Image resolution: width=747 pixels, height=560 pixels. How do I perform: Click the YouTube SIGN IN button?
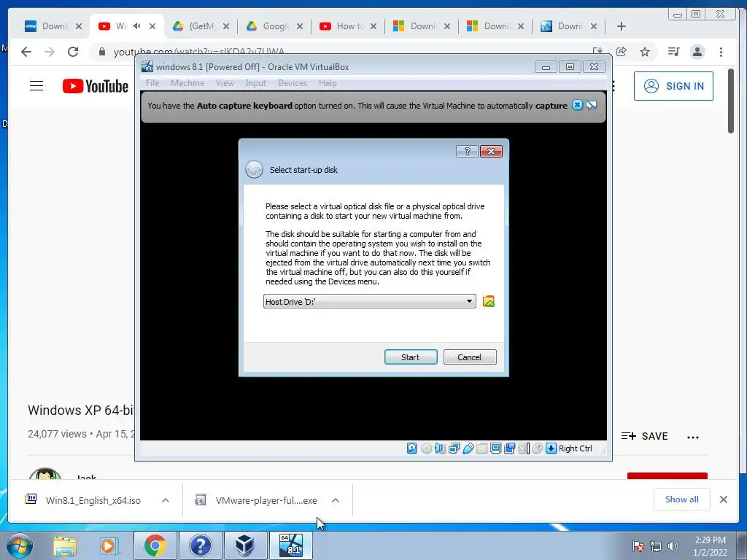[x=673, y=86]
